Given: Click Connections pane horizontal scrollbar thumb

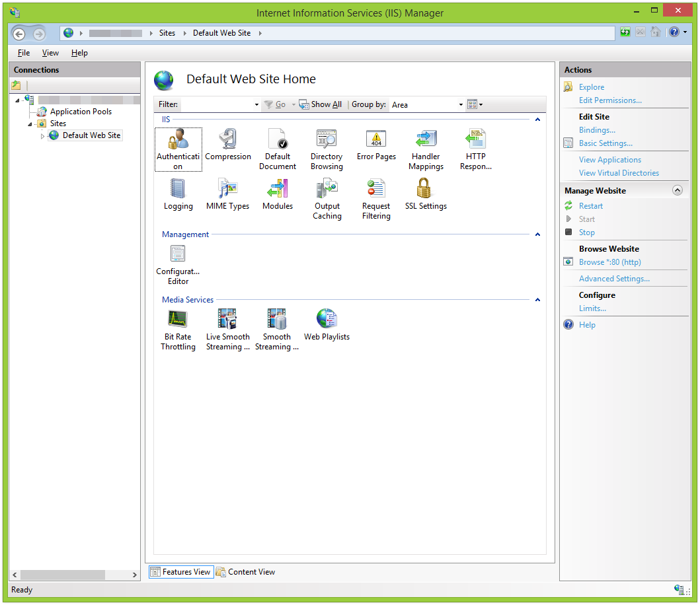Looking at the screenshot, I should point(63,575).
